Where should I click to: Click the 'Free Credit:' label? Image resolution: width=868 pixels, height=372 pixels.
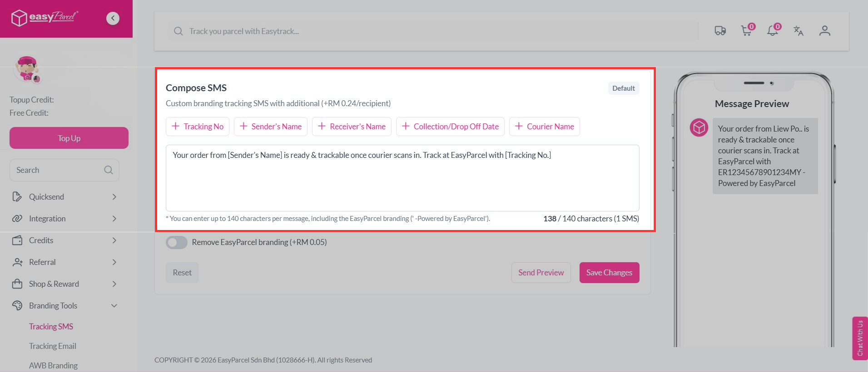point(29,113)
